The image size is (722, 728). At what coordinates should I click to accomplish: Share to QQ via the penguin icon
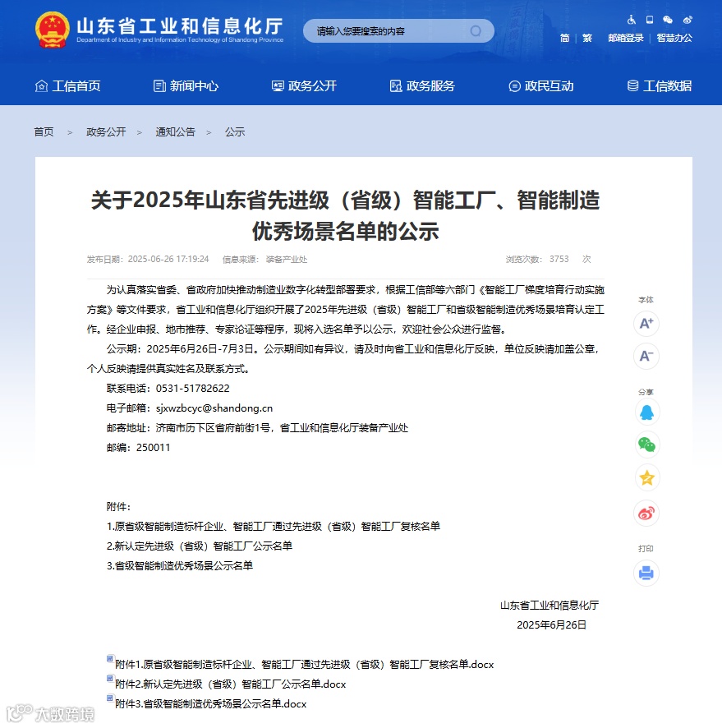point(646,412)
